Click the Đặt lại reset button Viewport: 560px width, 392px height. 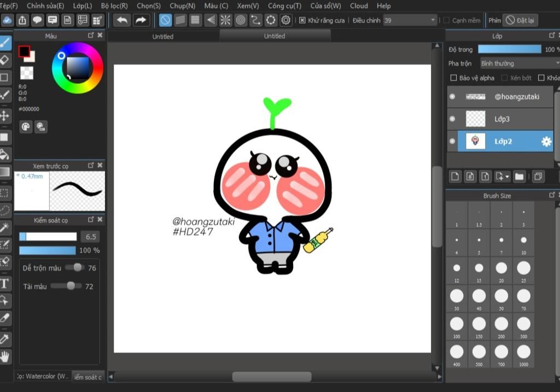(x=520, y=20)
